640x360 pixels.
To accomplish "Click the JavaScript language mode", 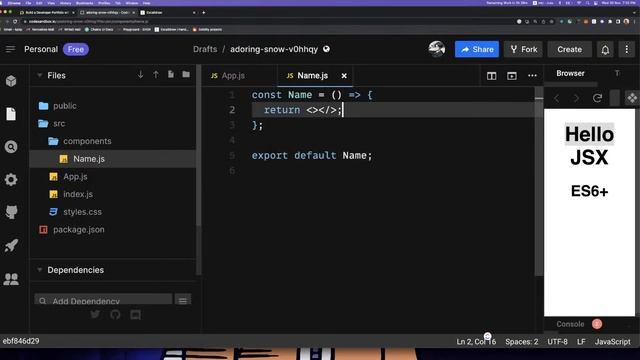I will pos(612,342).
